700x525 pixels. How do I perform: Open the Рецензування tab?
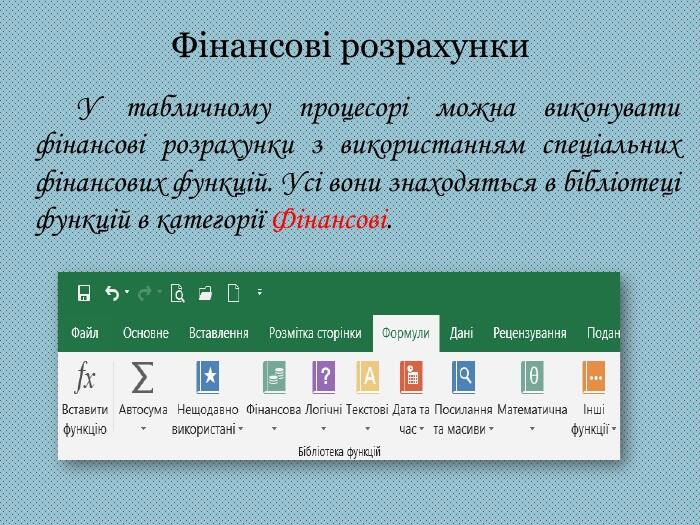(x=530, y=333)
